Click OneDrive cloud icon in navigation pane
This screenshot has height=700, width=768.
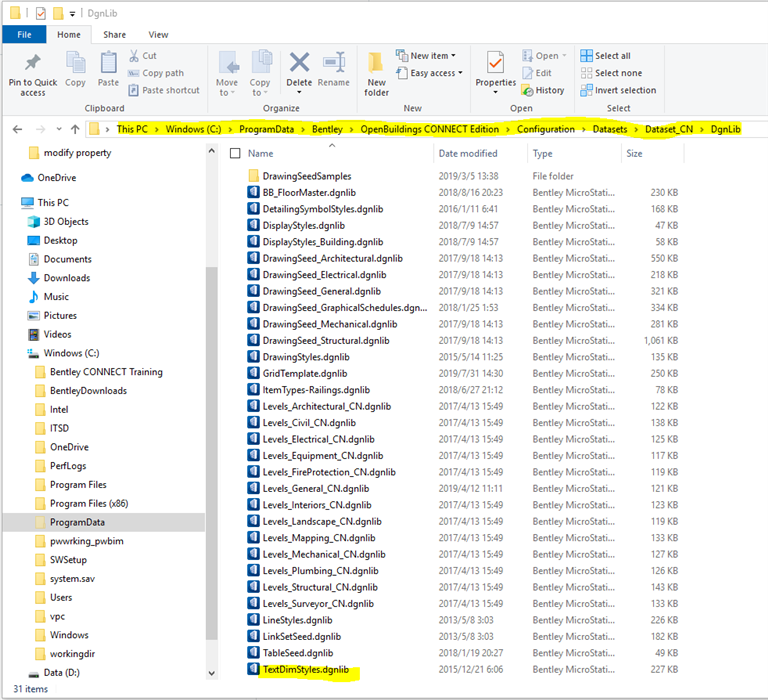pyautogui.click(x=27, y=178)
